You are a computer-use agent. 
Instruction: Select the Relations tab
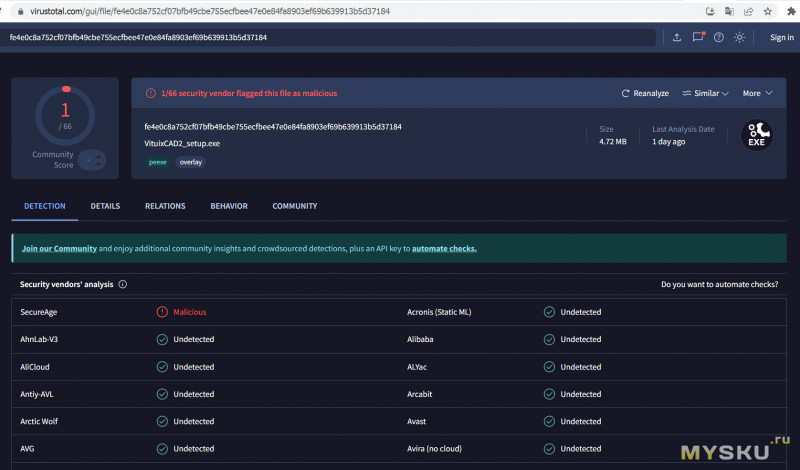coord(165,206)
